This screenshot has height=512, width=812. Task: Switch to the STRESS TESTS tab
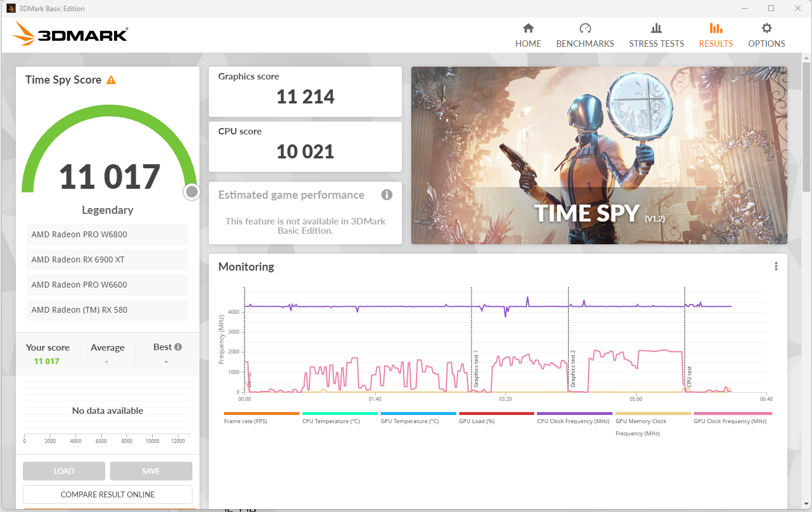click(656, 36)
